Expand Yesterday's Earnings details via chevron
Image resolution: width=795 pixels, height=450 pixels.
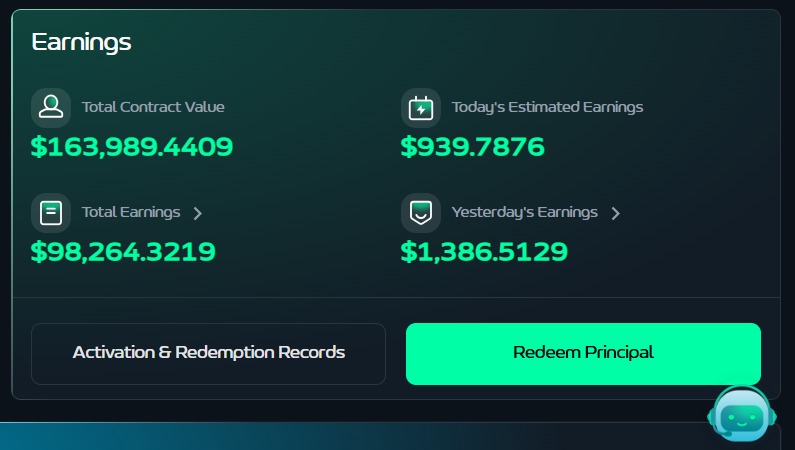[x=616, y=213]
